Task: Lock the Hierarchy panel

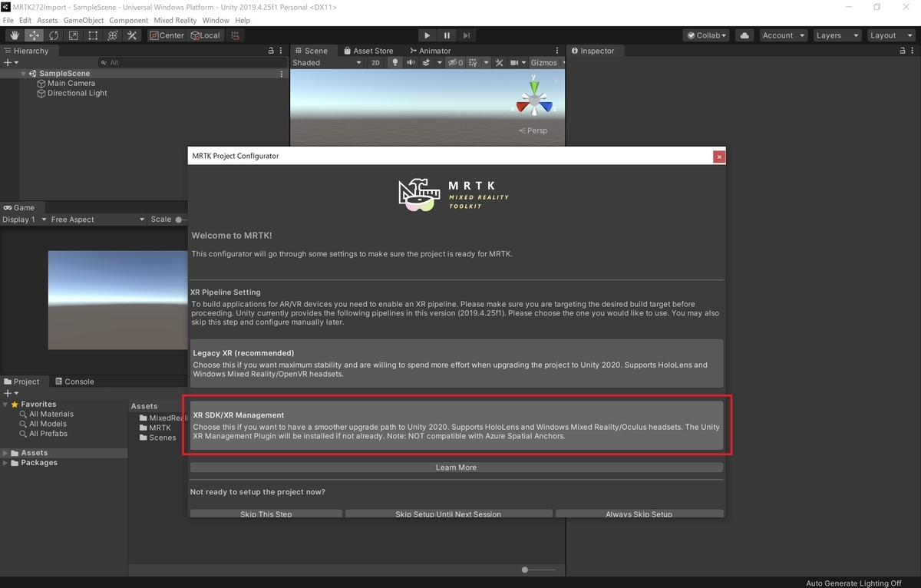Action: pos(270,51)
